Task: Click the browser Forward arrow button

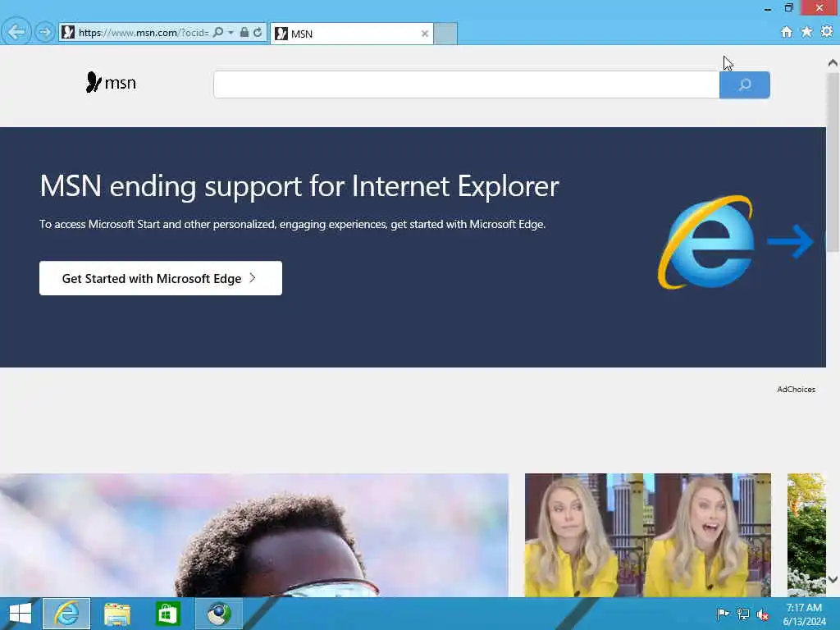Action: tap(45, 33)
